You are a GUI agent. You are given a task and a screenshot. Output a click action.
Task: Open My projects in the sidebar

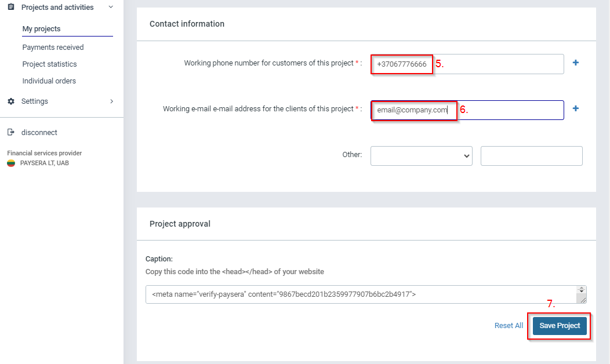click(42, 29)
